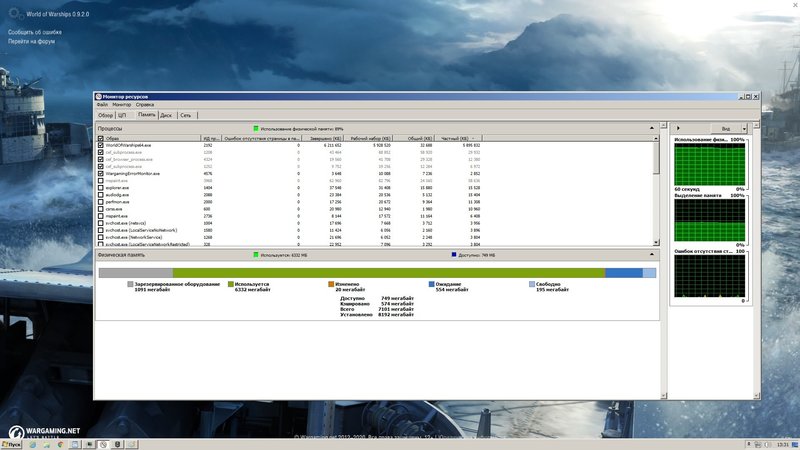The height and width of the screenshot is (450, 800).
Task: Sort by the Рабочий набор (КБ) column
Action: tap(370, 138)
